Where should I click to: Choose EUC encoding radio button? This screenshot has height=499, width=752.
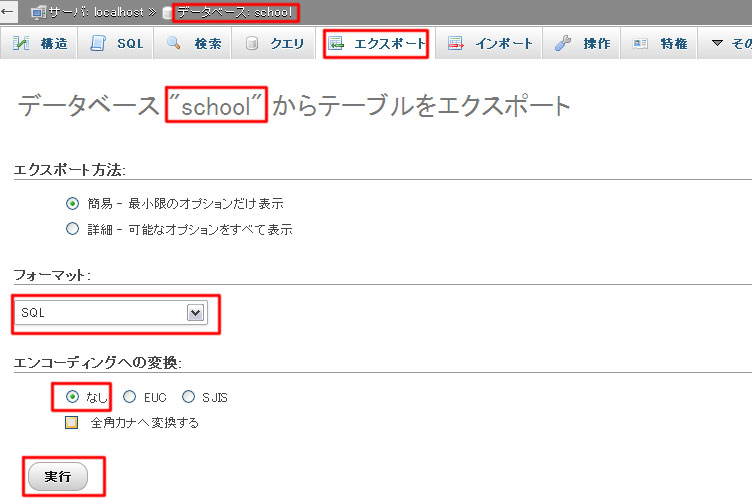point(129,396)
